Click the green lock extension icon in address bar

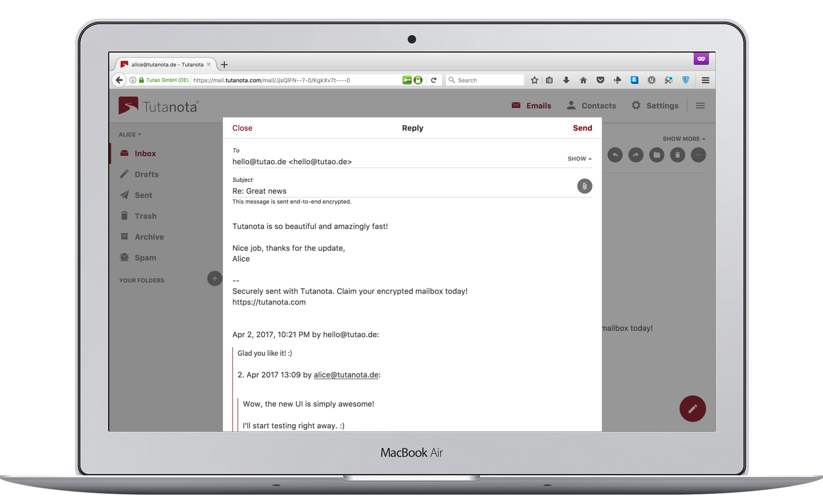pyautogui.click(x=417, y=80)
